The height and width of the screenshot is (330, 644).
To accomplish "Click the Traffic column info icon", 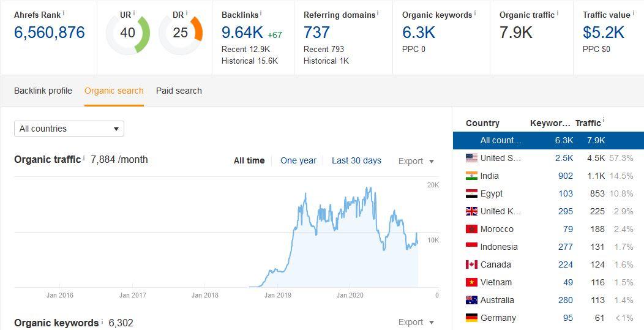I will point(603,121).
